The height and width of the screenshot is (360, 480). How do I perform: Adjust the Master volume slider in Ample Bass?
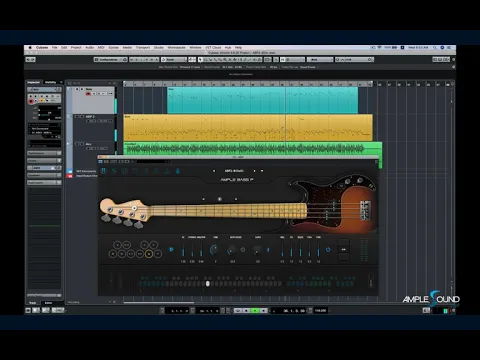pos(201,249)
